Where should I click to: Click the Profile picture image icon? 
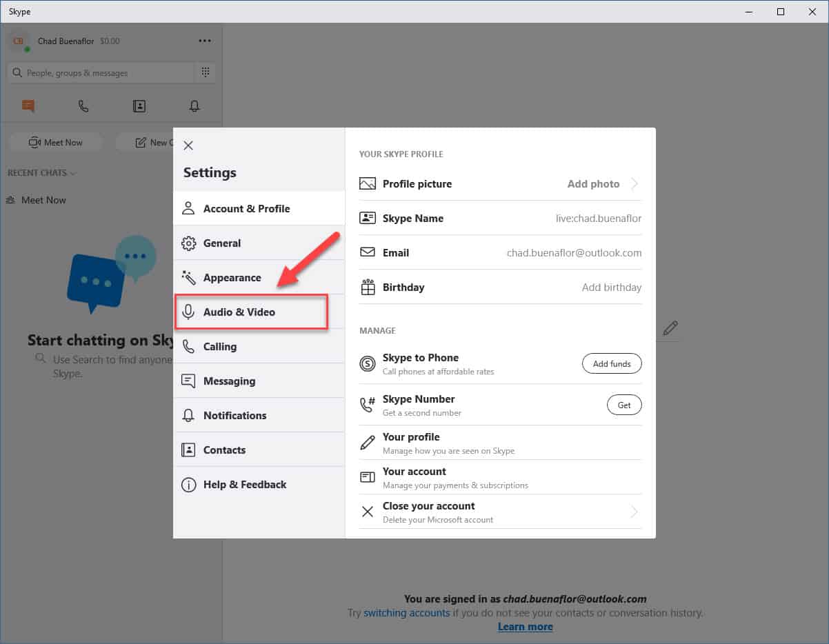[x=368, y=184]
